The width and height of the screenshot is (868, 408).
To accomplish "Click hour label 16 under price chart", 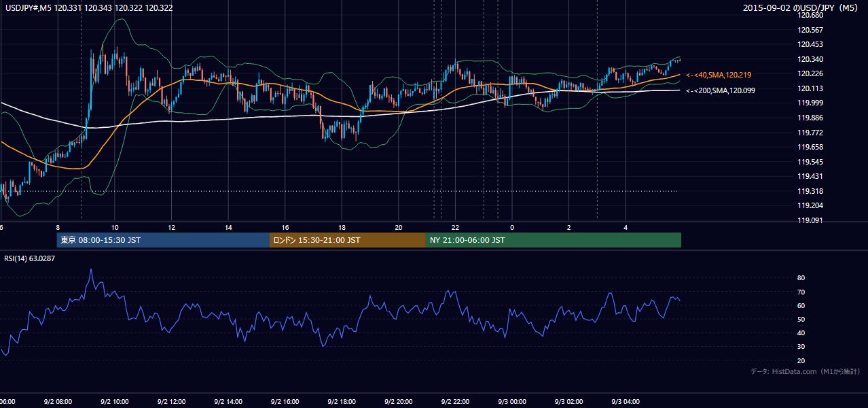I will [x=285, y=227].
